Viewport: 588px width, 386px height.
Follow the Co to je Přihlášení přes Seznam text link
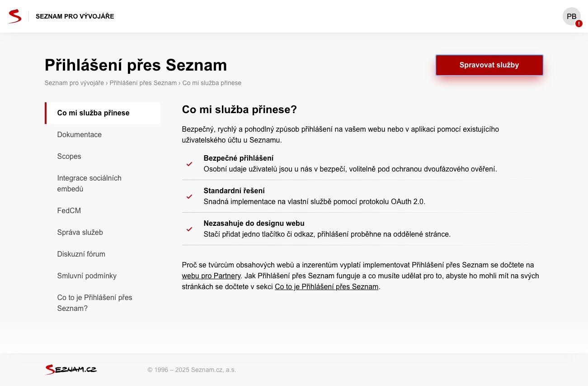(326, 286)
